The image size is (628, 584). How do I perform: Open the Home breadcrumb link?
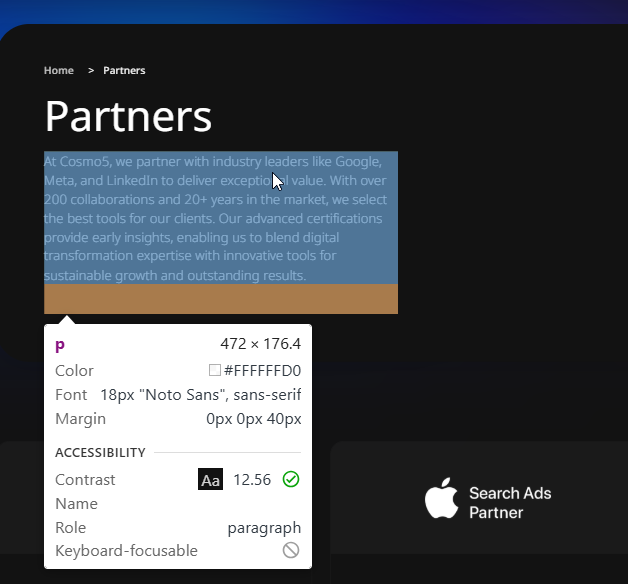click(58, 70)
